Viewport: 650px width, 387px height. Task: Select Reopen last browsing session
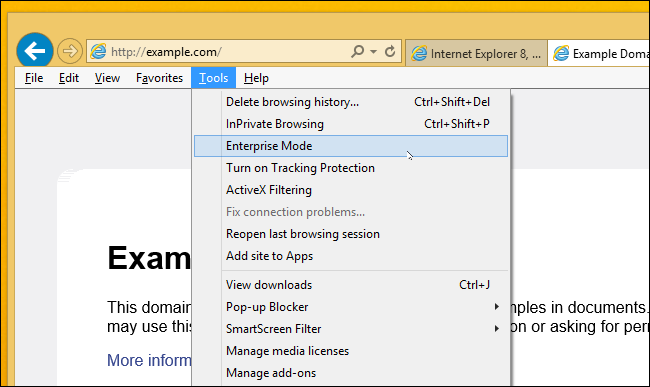click(x=351, y=234)
